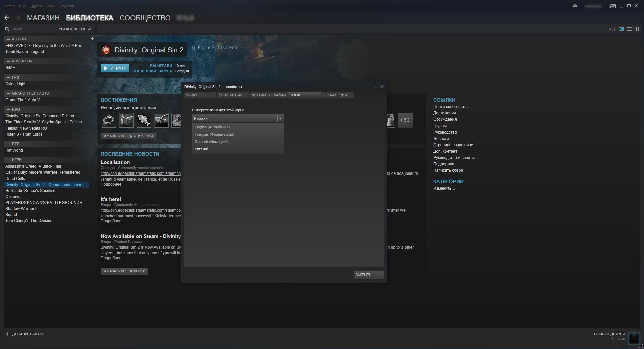The image size is (644, 349).
Task: Click Подробнее under Localisation news
Action: (111, 184)
